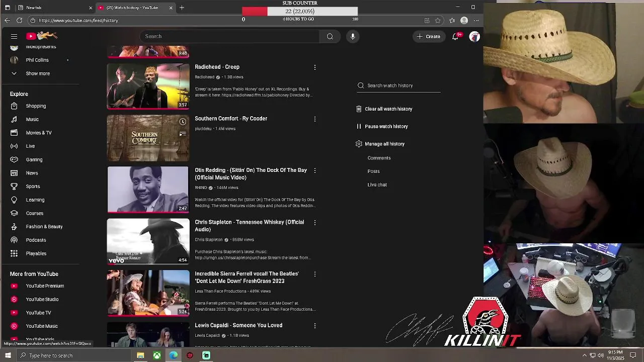This screenshot has width=644, height=362.
Task: Play the Otis Redding video thumbnail
Action: pos(148,190)
